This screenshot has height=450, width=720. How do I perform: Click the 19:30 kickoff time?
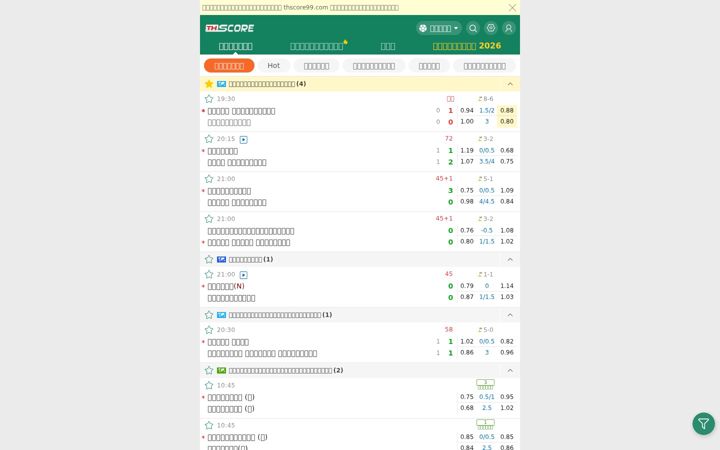[x=226, y=99]
